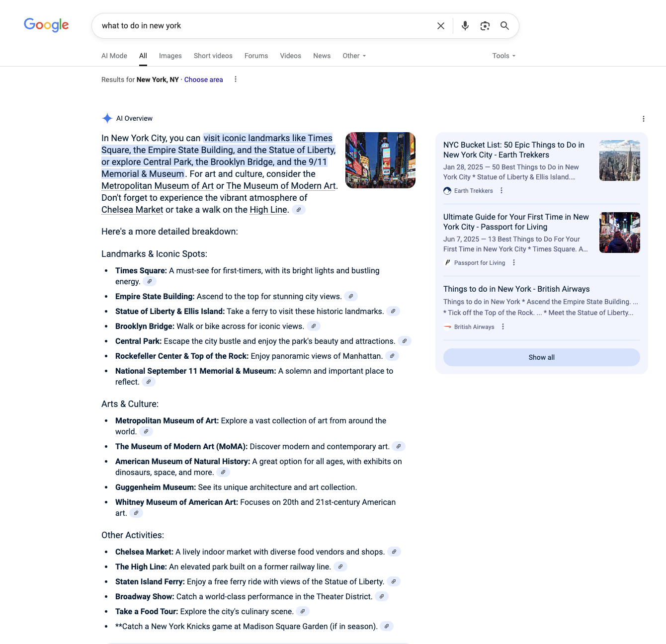Screen dimensions: 666x644
Task: Open source link icon for Central Park bullet
Action: (405, 341)
